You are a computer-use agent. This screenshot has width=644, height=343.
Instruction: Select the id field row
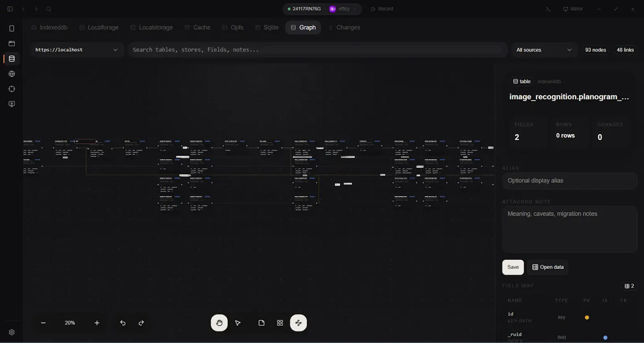(x=570, y=317)
